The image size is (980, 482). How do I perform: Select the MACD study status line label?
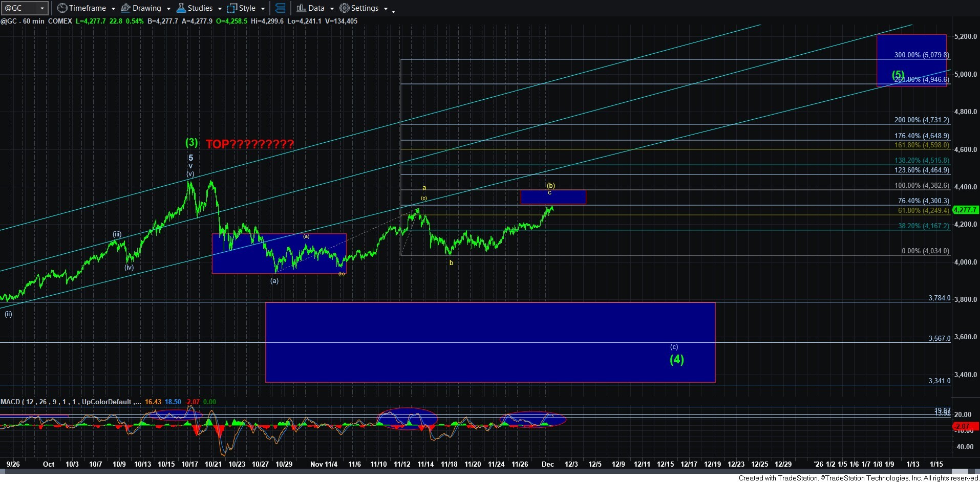pos(67,402)
